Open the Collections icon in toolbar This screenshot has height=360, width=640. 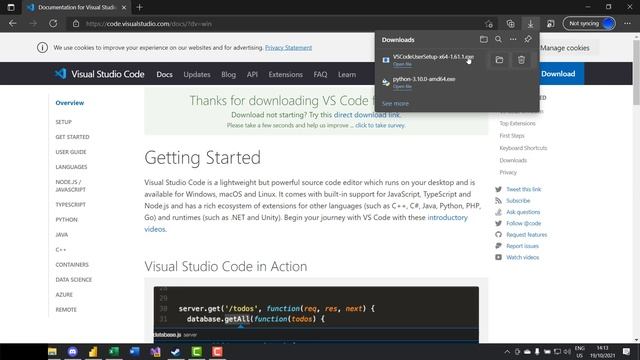pos(510,24)
